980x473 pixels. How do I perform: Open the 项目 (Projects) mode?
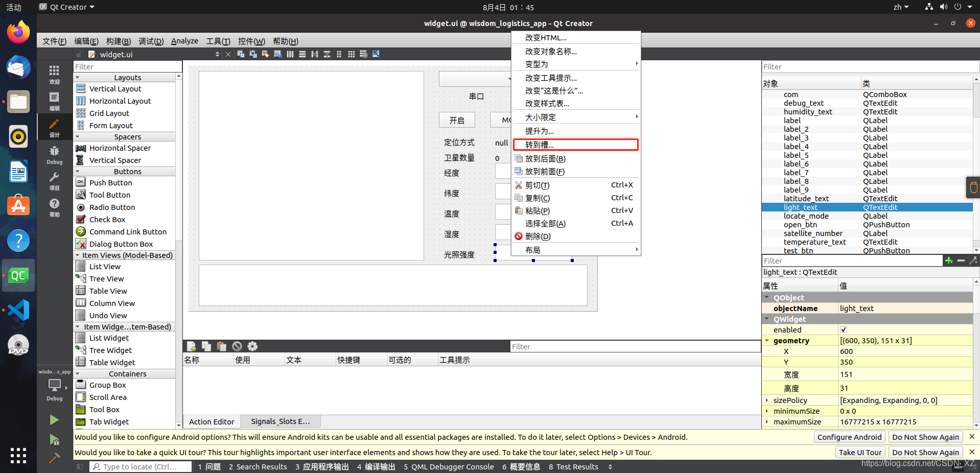(x=54, y=181)
